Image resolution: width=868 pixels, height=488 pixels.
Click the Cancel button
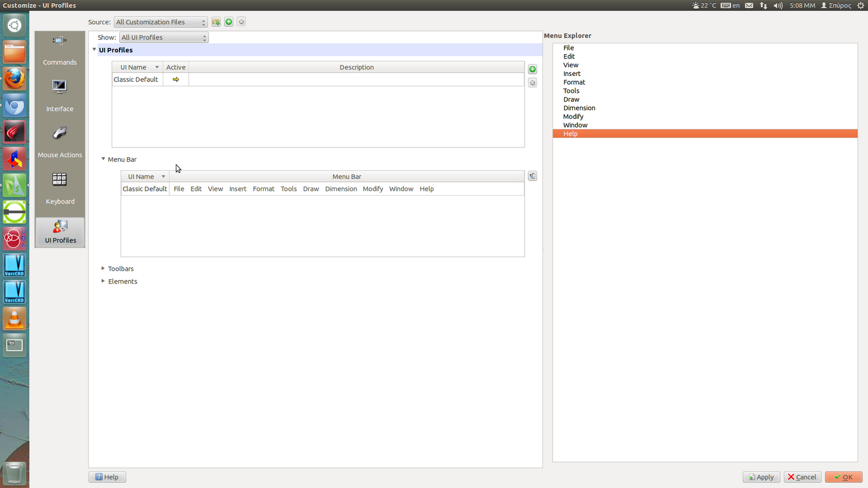point(802,477)
